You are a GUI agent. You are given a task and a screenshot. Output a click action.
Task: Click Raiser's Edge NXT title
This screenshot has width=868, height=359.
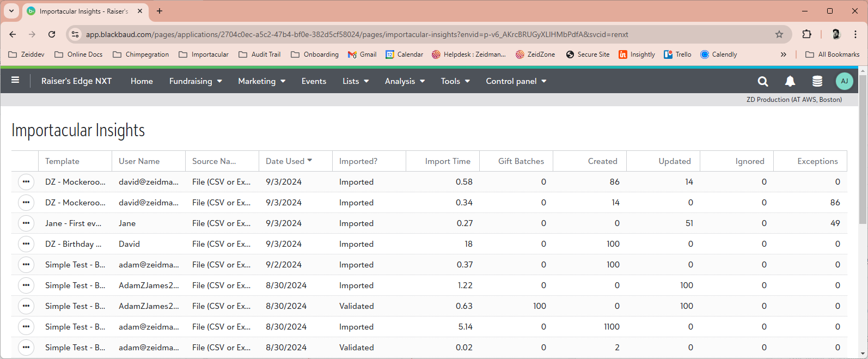[x=76, y=81]
